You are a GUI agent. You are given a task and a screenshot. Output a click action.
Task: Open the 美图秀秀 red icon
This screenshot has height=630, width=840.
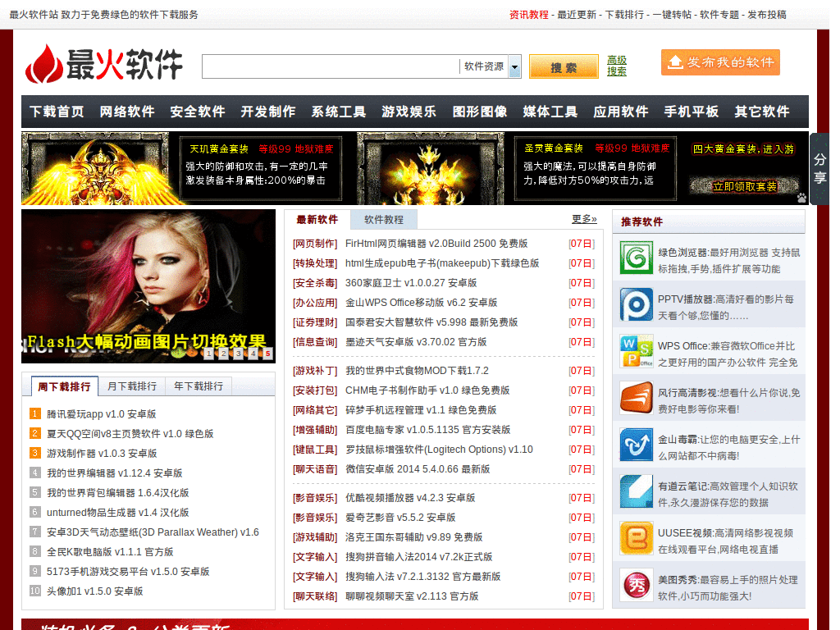[636, 584]
